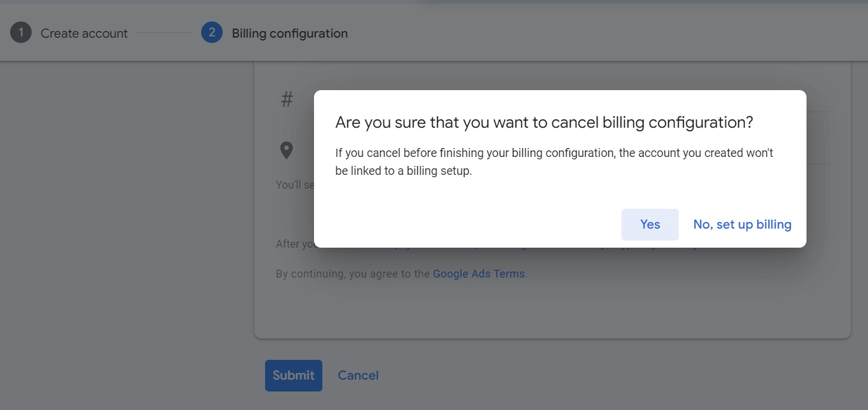Image resolution: width=868 pixels, height=410 pixels.
Task: Open the Google Ads Terms link
Action: [x=479, y=274]
